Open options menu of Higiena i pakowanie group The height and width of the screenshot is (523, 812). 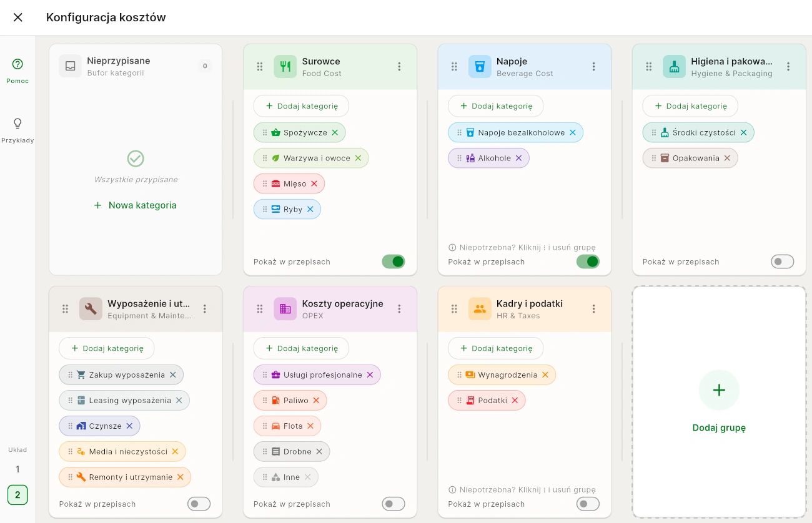(788, 67)
